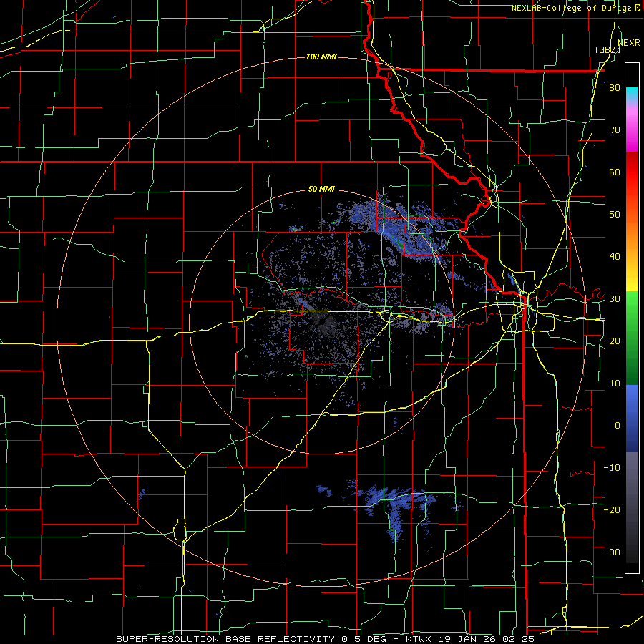This screenshot has width=644, height=644.
Task: Click the [dBZ] units label
Action: 608,49
